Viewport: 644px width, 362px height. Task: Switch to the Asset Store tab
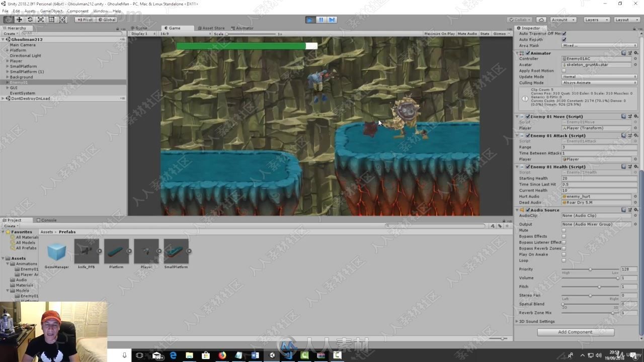click(211, 28)
